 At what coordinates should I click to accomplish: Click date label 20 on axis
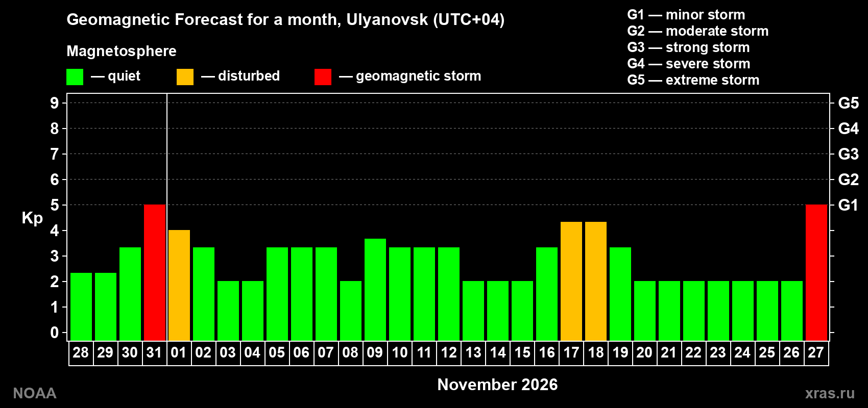click(x=644, y=353)
